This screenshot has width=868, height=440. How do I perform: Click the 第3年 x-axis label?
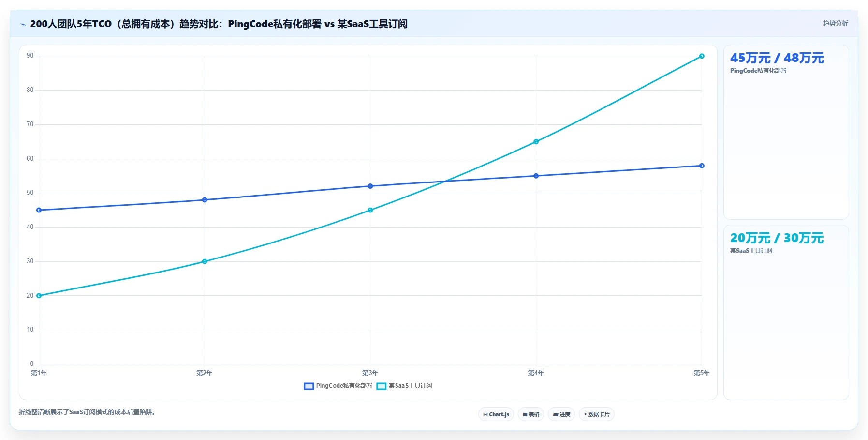pyautogui.click(x=370, y=373)
